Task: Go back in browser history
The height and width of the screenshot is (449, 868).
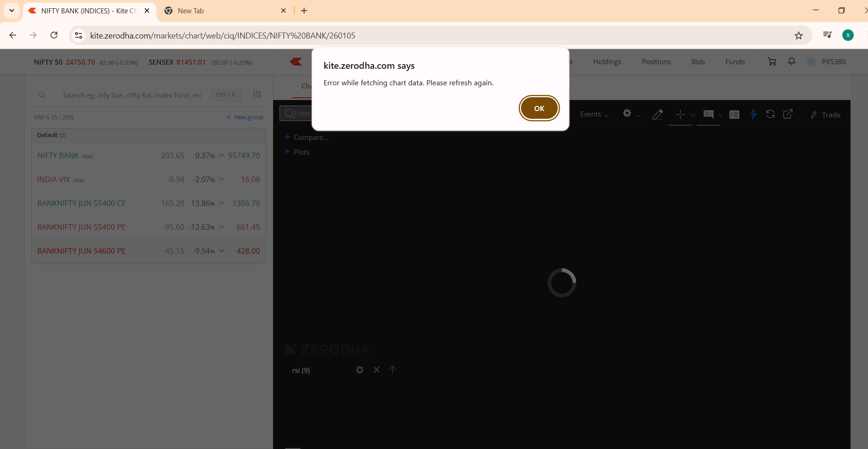Action: point(13,35)
